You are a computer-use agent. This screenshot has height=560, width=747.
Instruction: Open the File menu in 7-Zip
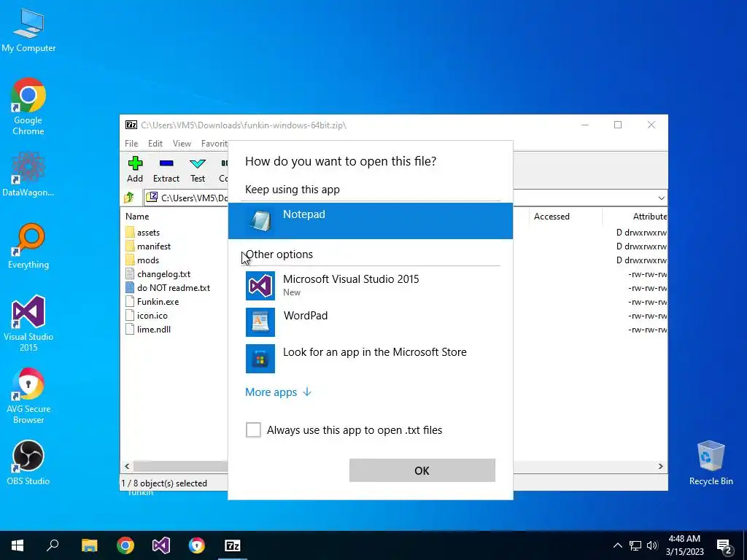[131, 144]
